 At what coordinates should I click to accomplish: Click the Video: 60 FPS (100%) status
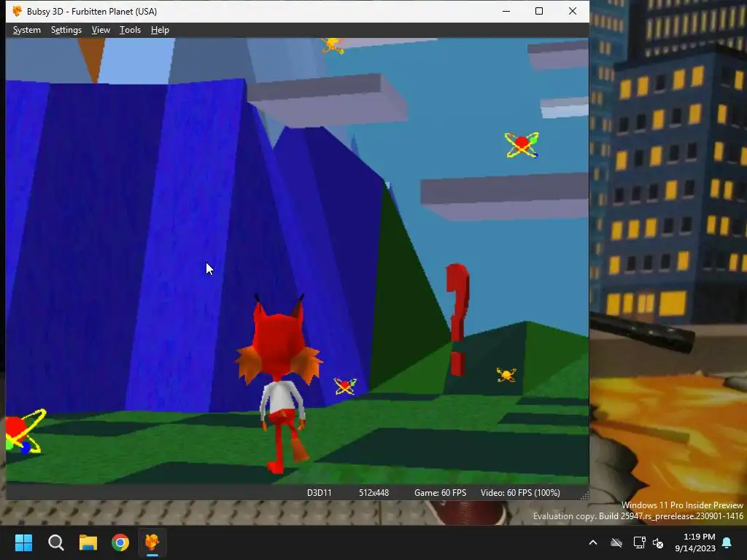520,493
